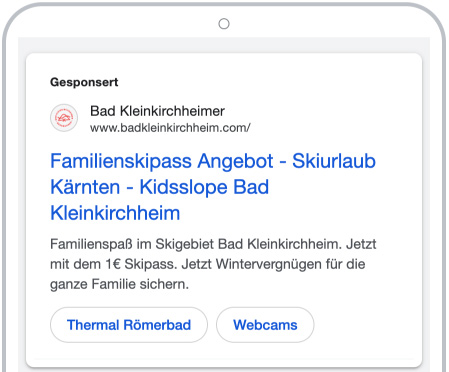The width and height of the screenshot is (449, 372).
Task: Click Familienspaß at the description start
Action: [91, 244]
